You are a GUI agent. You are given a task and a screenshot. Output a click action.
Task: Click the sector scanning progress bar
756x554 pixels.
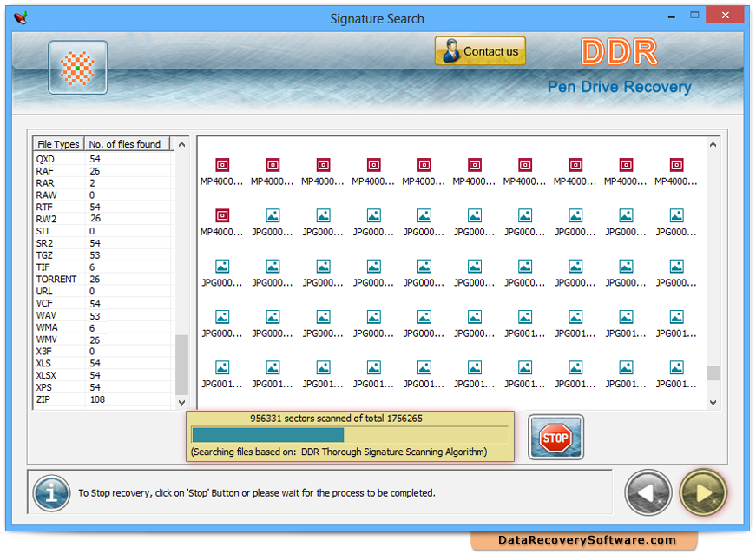coord(350,435)
